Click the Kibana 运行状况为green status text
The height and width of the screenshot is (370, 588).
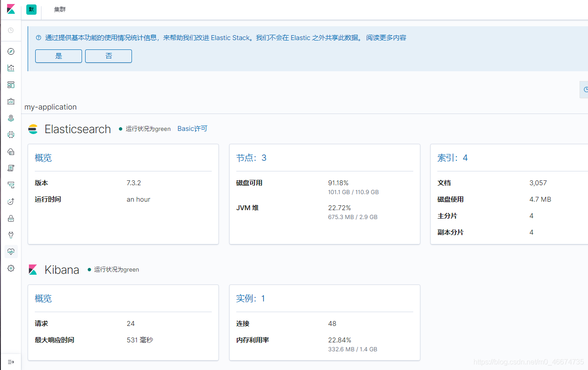(116, 269)
